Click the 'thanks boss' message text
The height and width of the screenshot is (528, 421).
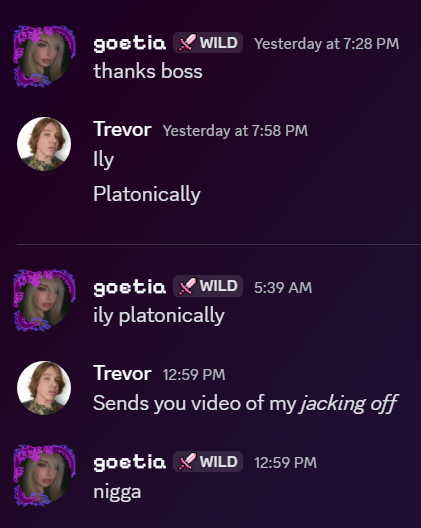pyautogui.click(x=148, y=71)
